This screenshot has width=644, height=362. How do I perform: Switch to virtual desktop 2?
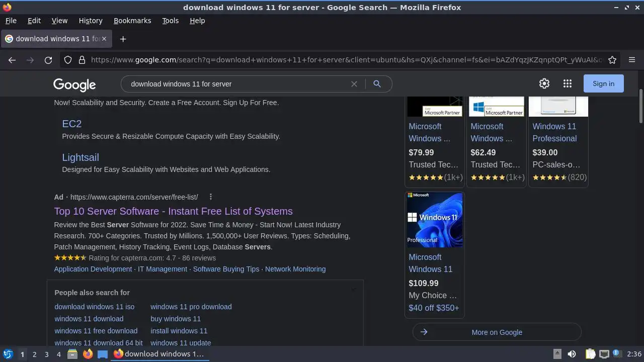click(x=34, y=354)
